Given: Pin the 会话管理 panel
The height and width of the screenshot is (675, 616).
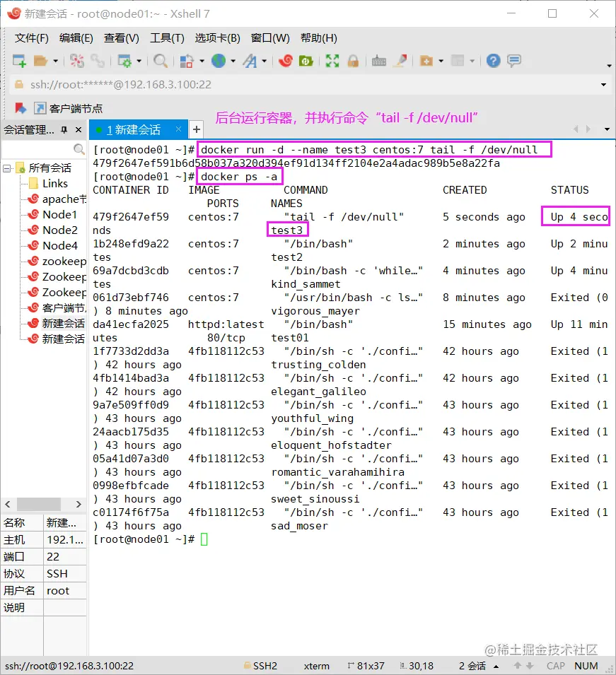Looking at the screenshot, I should [x=64, y=129].
